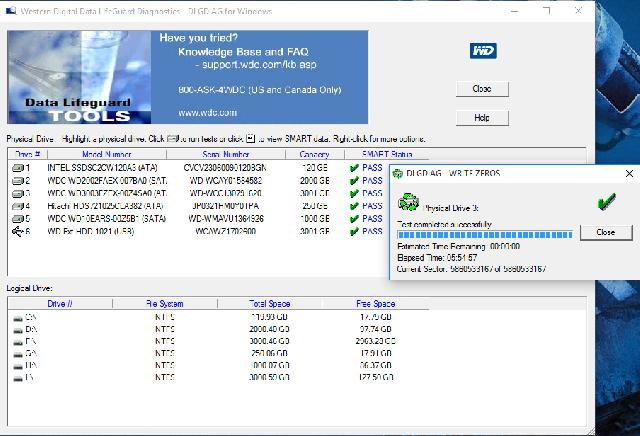The image size is (640, 436).
Task: Click Current Sector value in dialog
Action: pos(498,269)
